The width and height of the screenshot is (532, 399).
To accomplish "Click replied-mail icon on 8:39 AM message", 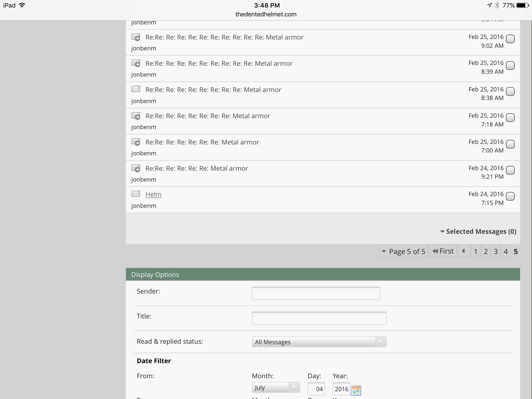I will point(136,63).
